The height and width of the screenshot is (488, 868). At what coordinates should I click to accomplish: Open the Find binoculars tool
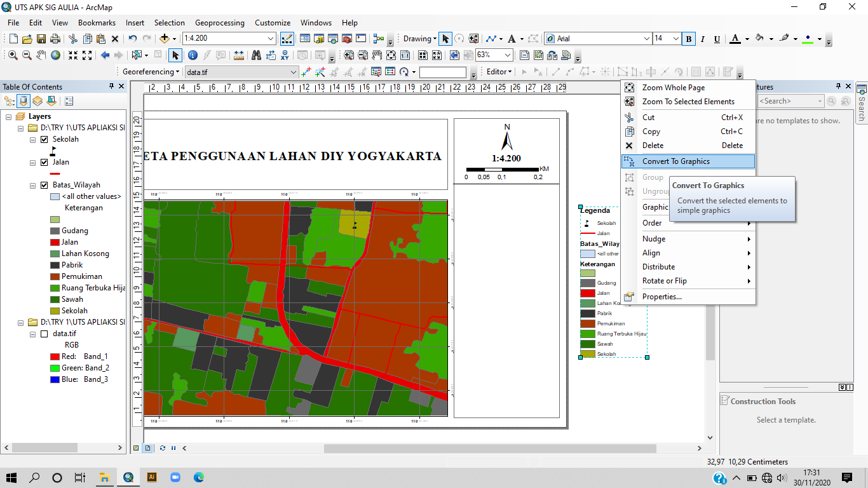click(256, 55)
